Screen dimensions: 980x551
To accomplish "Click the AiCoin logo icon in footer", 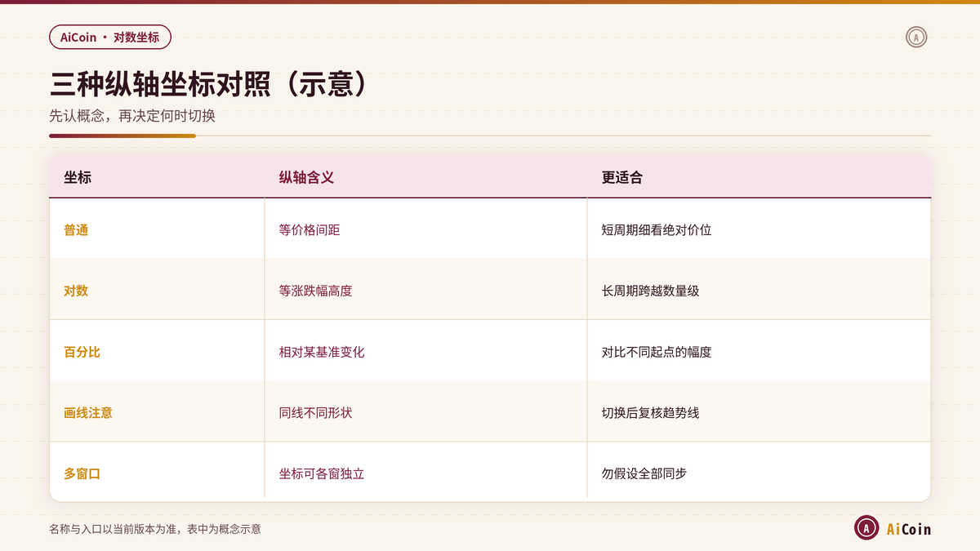I will pos(866,528).
